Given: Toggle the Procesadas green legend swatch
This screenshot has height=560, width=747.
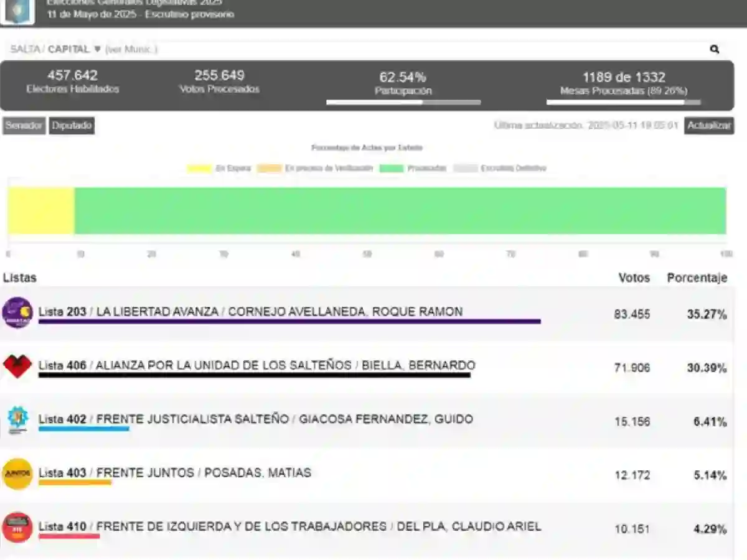Looking at the screenshot, I should [392, 168].
